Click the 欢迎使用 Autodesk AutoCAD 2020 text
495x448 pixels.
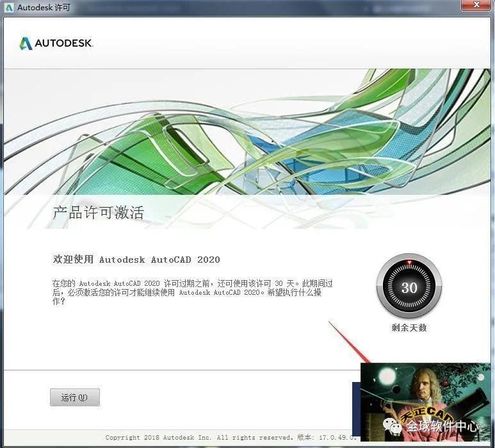[136, 260]
